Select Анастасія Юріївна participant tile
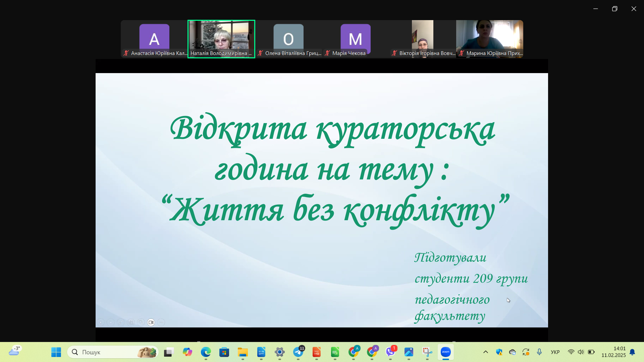 [x=154, y=39]
